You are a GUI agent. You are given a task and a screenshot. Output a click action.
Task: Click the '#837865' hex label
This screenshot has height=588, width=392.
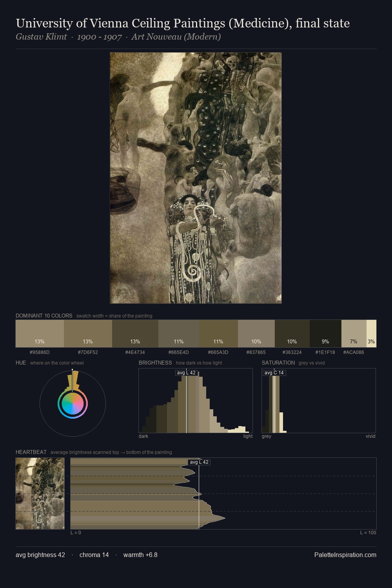(x=256, y=352)
